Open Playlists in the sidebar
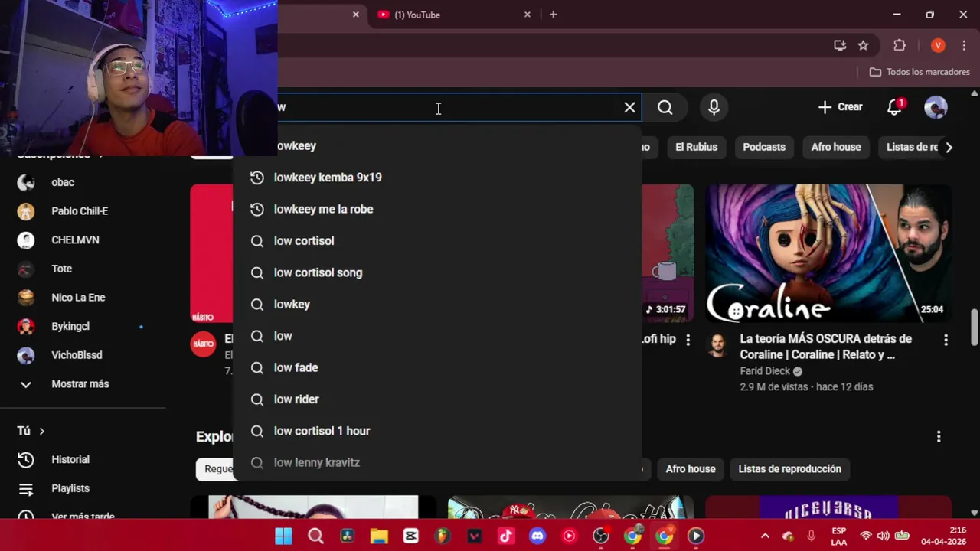Image resolution: width=980 pixels, height=551 pixels. point(83,488)
